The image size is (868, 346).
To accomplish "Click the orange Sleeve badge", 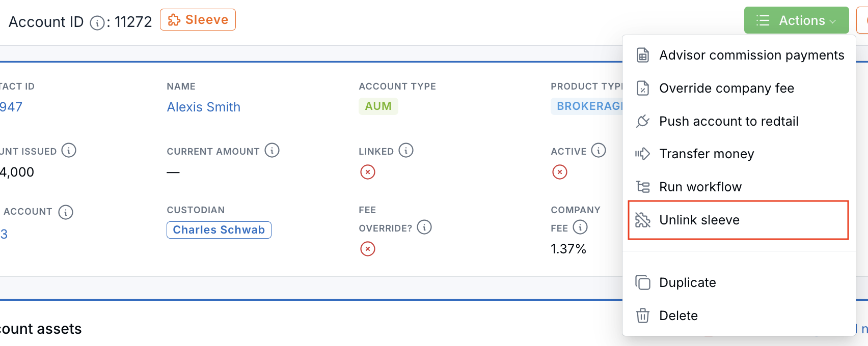I will point(198,20).
